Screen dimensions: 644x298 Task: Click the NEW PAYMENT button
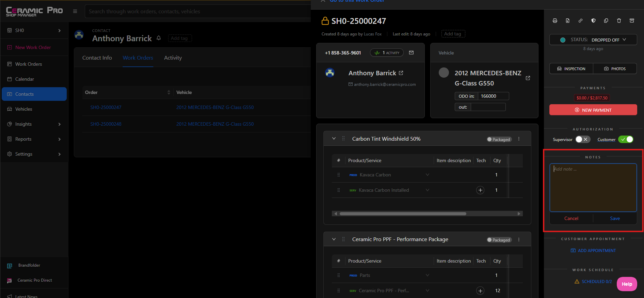593,110
